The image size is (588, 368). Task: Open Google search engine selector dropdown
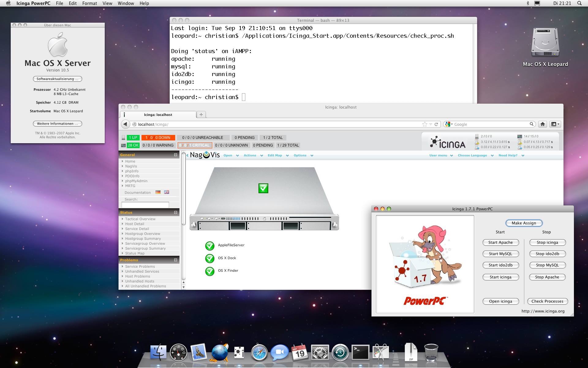(449, 124)
